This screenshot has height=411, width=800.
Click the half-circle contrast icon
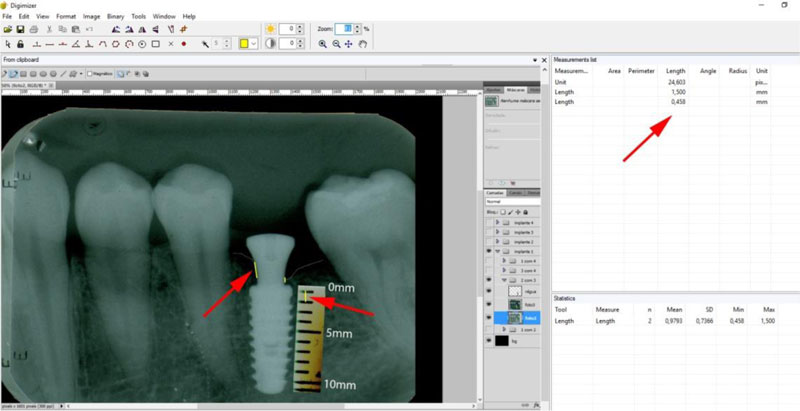coord(270,44)
